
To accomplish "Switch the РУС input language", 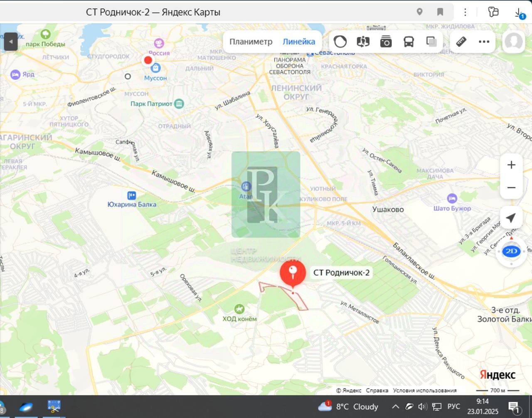I will pyautogui.click(x=453, y=406).
